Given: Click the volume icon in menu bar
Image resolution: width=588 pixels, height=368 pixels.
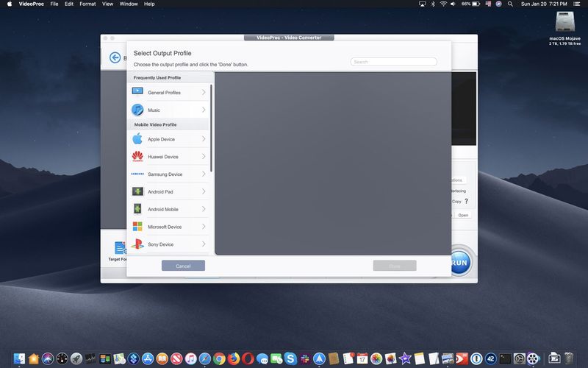Looking at the screenshot, I should (453, 4).
